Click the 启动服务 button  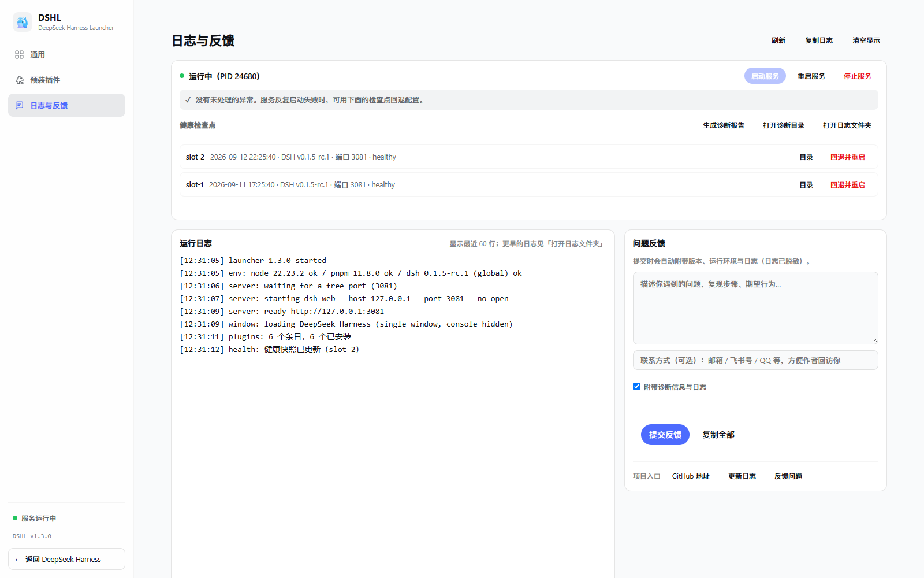click(x=765, y=76)
